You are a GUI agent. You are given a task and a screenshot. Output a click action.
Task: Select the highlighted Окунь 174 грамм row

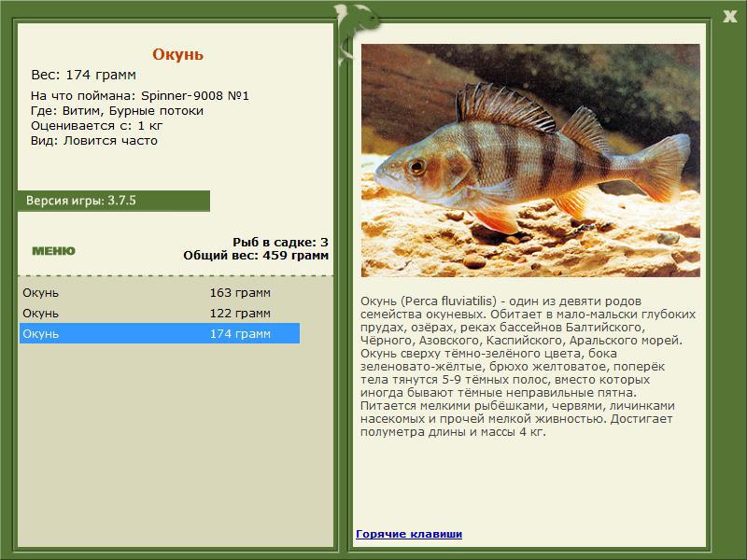[x=160, y=333]
